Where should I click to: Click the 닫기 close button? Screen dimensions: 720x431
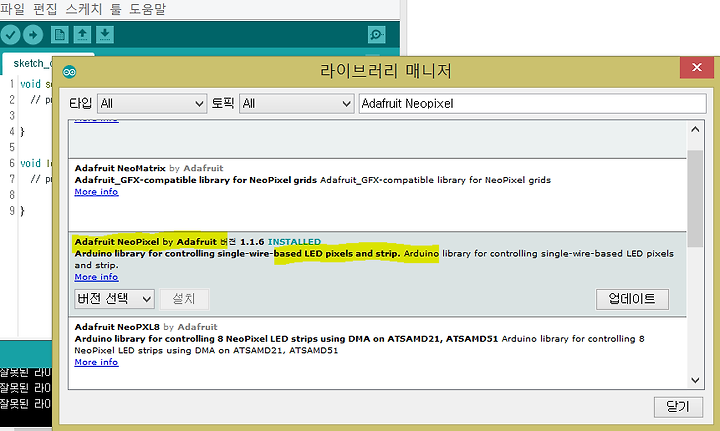pyautogui.click(x=678, y=407)
